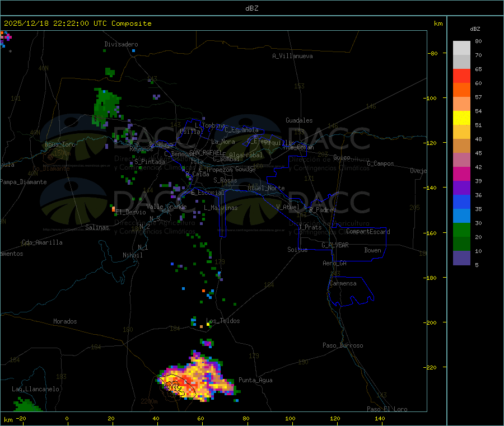Click the G_ALVEAR city label

(335, 245)
